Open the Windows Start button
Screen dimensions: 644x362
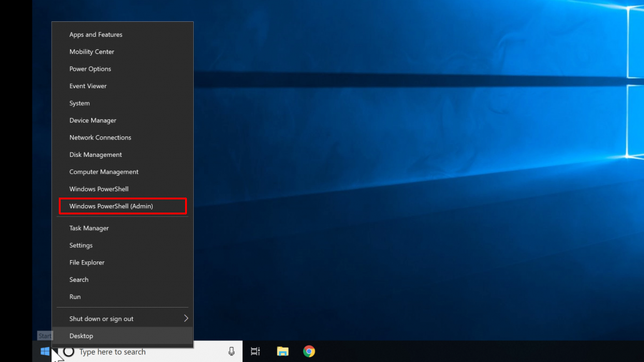45,351
